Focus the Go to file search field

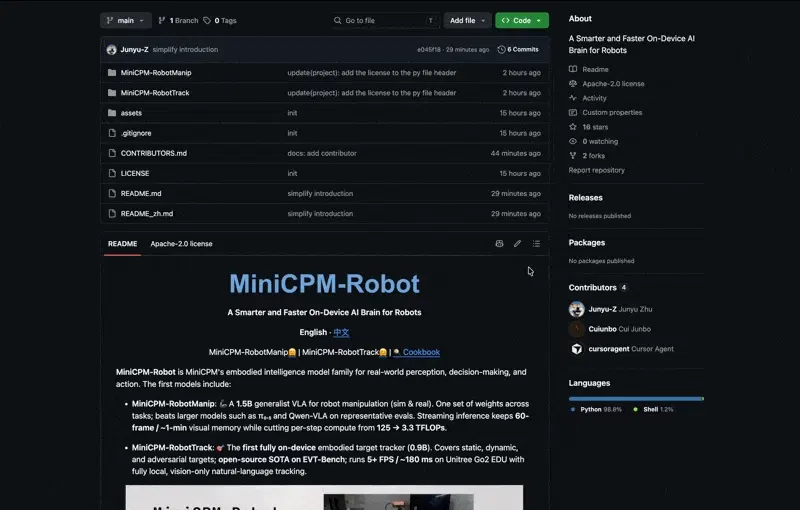tap(385, 20)
